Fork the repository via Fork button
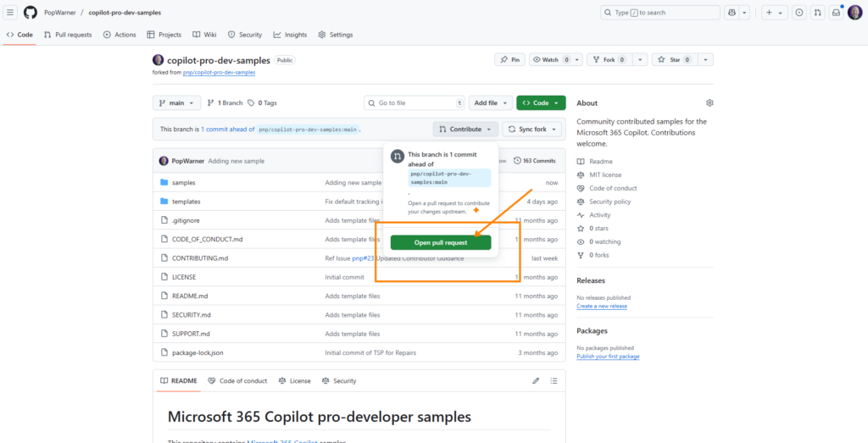This screenshot has width=868, height=443. pos(609,60)
